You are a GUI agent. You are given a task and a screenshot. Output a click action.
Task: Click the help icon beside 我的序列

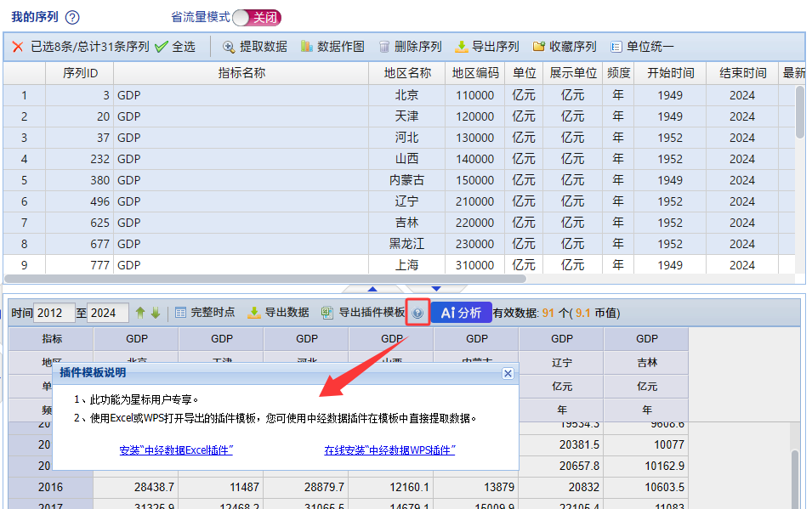click(x=72, y=18)
